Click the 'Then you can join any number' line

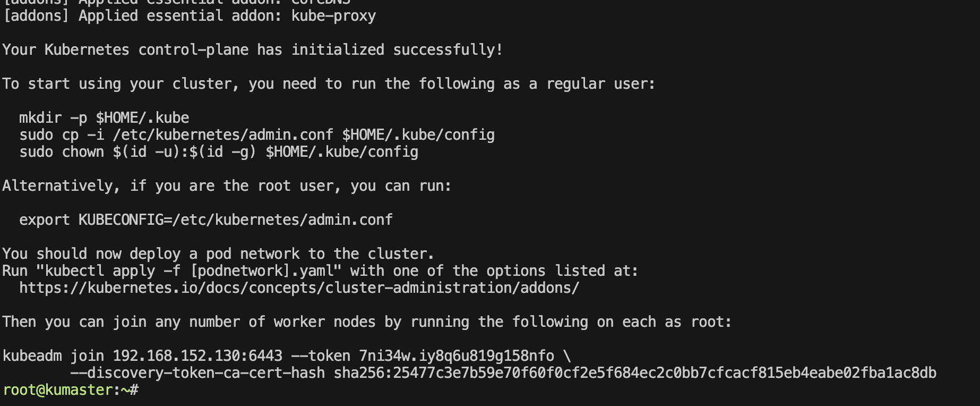[367, 322]
